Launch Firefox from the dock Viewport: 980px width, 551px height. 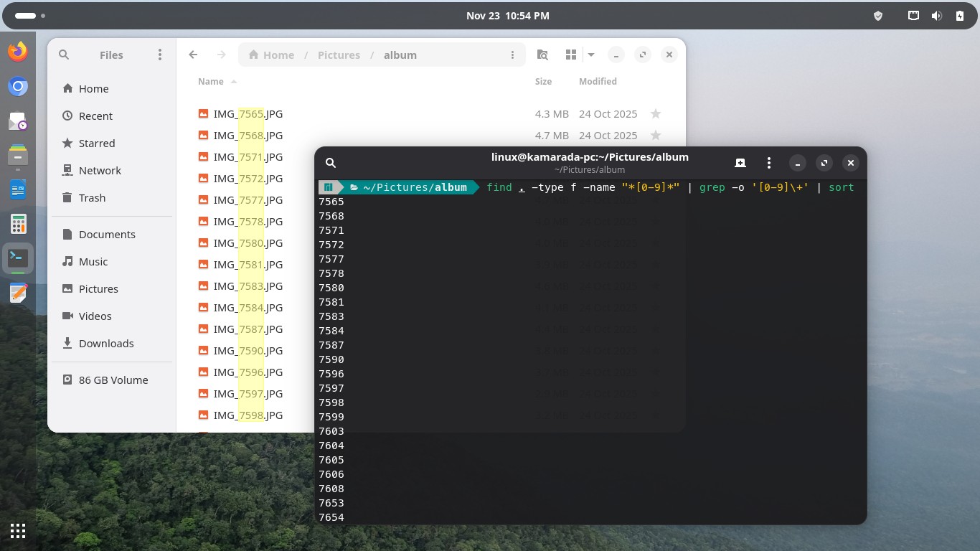[x=18, y=52]
